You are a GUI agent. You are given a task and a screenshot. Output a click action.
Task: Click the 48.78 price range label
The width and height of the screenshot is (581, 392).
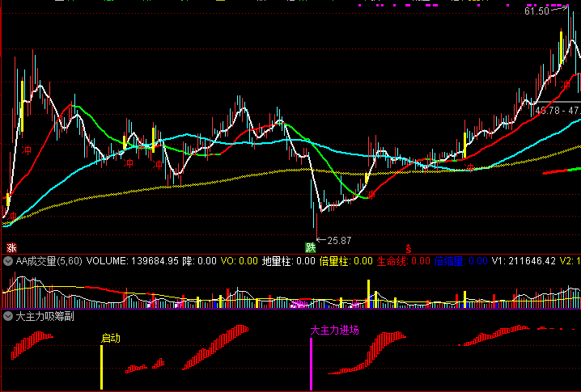pos(558,111)
